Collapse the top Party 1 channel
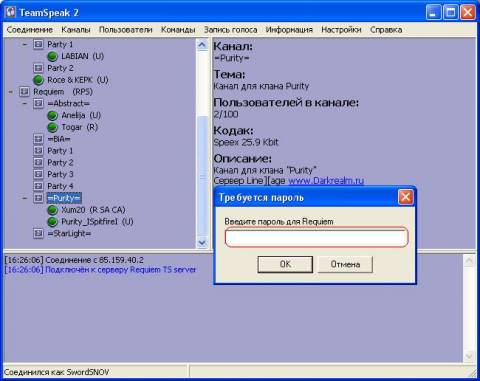Screen dimensions: 480x381 [24, 44]
